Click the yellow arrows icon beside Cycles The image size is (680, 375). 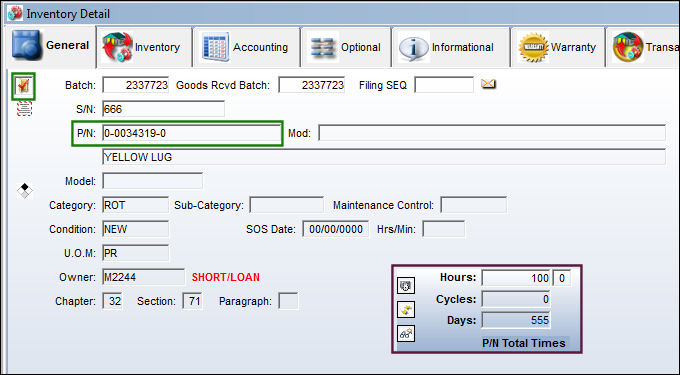click(x=406, y=310)
